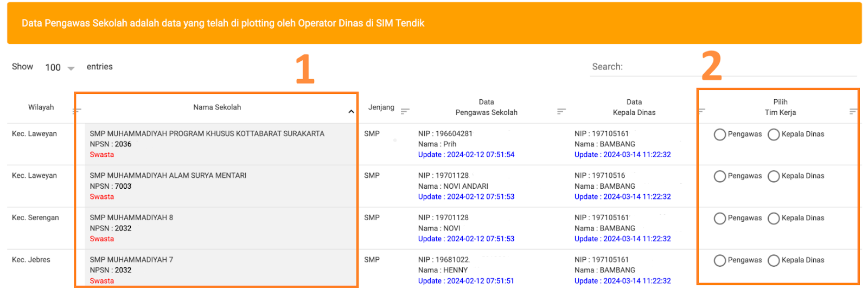
Task: Click NIP : 196604281 value
Action: tap(445, 133)
